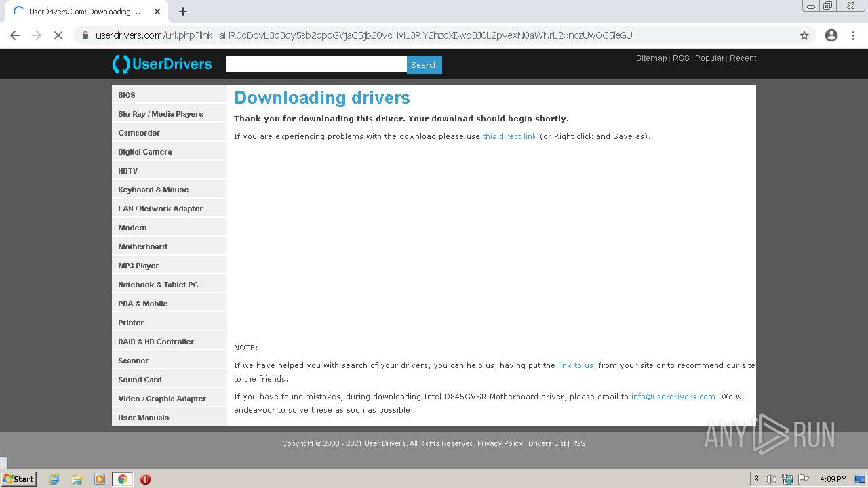Open the File Explorer taskbar icon
This screenshot has width=868, height=488.
[77, 479]
